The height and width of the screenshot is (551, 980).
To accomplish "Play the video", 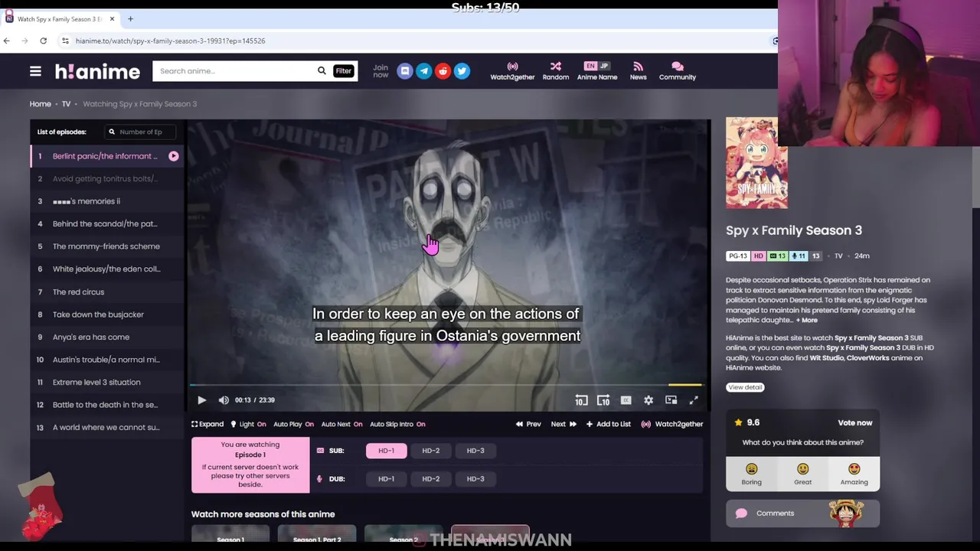I will coord(201,400).
